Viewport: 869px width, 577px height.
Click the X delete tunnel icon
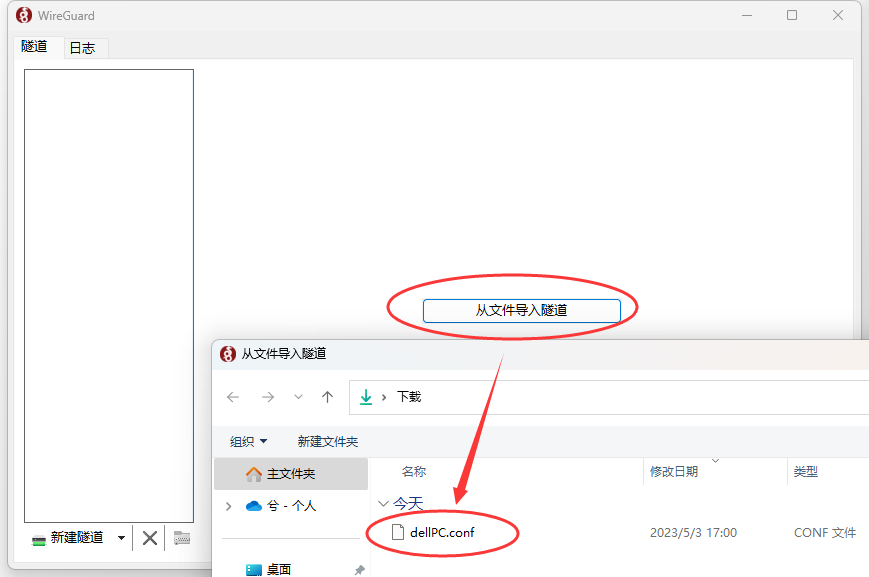pyautogui.click(x=150, y=538)
